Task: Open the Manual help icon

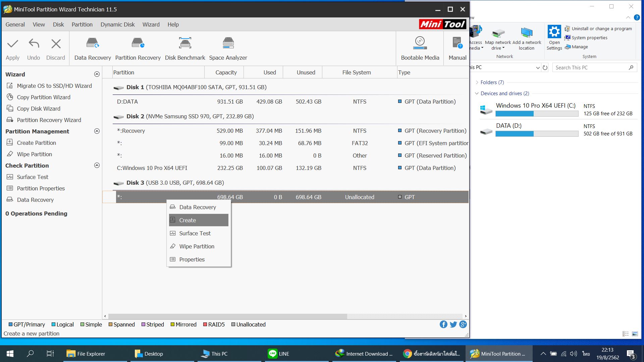Action: tap(457, 44)
